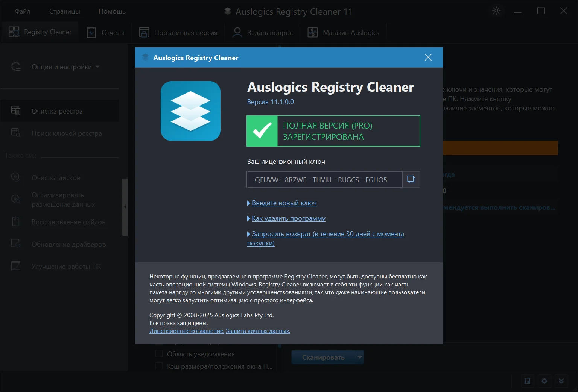Toggle the light/dark theme sun icon
This screenshot has width=578, height=392.
(x=496, y=11)
